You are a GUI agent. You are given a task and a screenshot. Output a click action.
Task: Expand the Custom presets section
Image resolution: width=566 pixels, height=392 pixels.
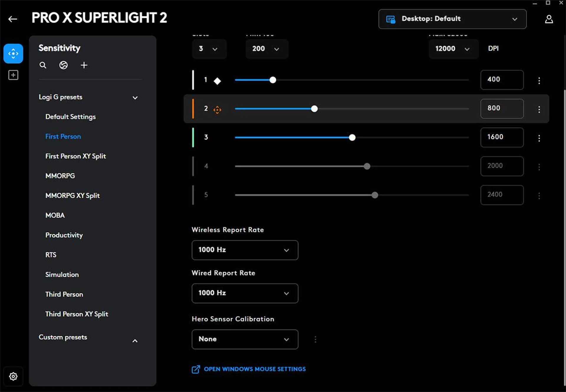[135, 341]
